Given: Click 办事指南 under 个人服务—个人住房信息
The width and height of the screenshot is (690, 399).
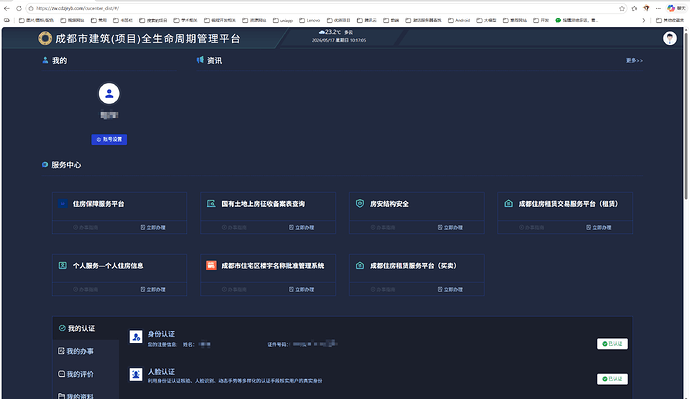Looking at the screenshot, I should pos(86,289).
